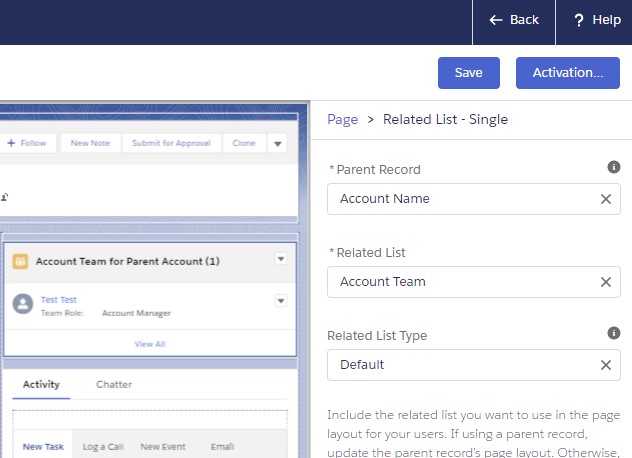The height and width of the screenshot is (458, 632).
Task: Click the Save button
Action: tap(468, 73)
